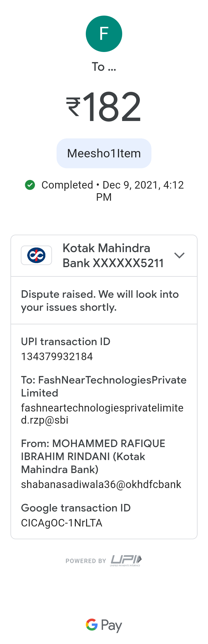Screen dimensions: 208x644
Task: Click the Kotak Mahindra Bank logo icon
Action: click(36, 255)
